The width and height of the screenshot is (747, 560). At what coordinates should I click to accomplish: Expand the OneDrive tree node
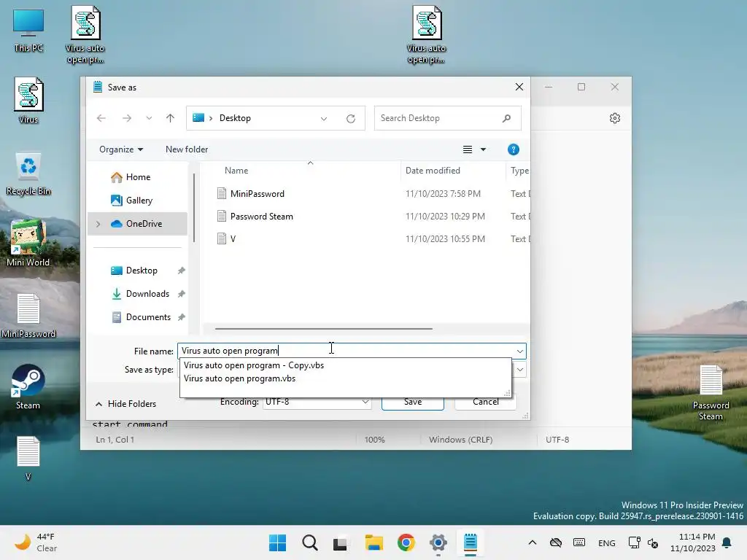pos(98,224)
